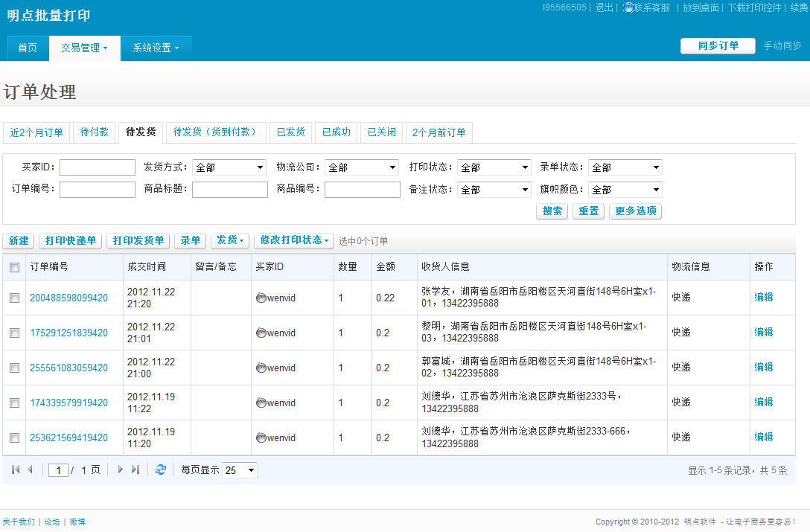Open the 论坛 footer link

coord(52,522)
